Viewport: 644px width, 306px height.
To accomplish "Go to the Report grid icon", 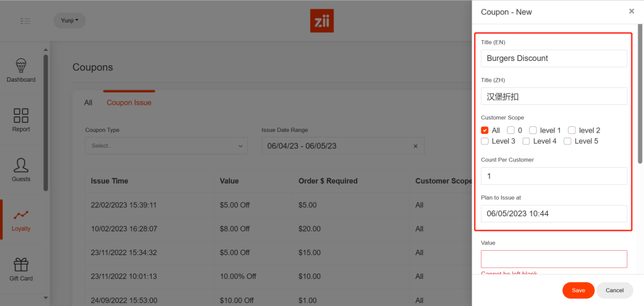I will click(21, 116).
